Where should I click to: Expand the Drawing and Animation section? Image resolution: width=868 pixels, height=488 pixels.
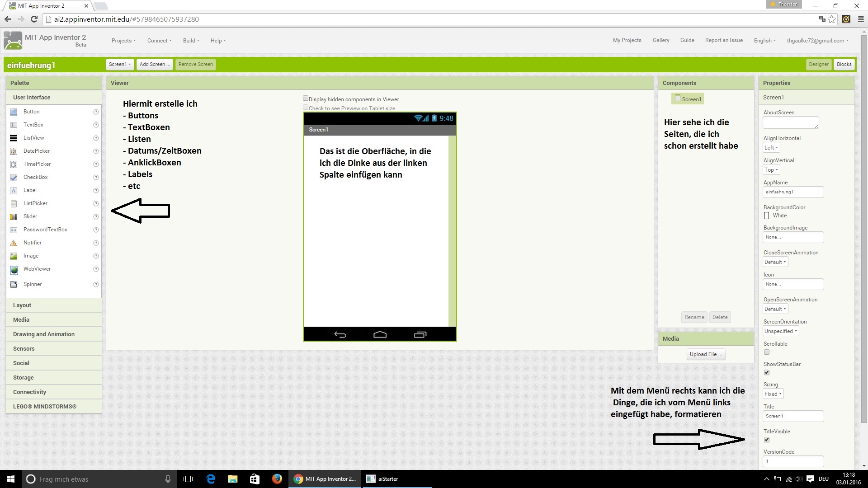[x=54, y=334]
